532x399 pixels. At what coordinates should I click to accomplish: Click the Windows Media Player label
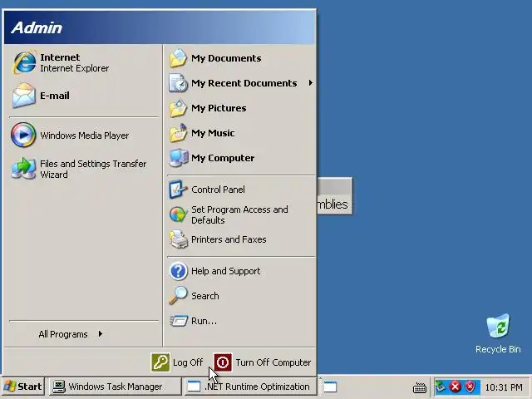(85, 135)
